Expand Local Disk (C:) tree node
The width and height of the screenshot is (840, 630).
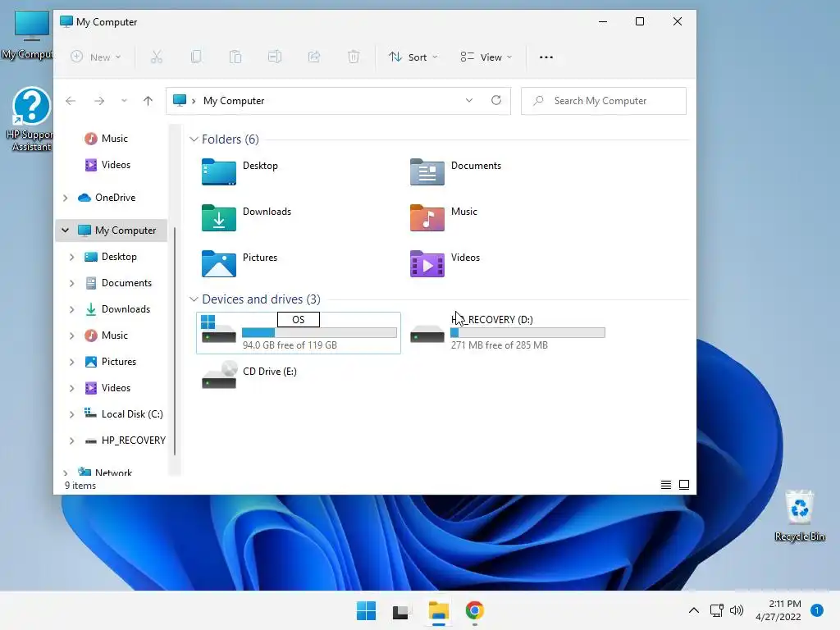pos(72,414)
